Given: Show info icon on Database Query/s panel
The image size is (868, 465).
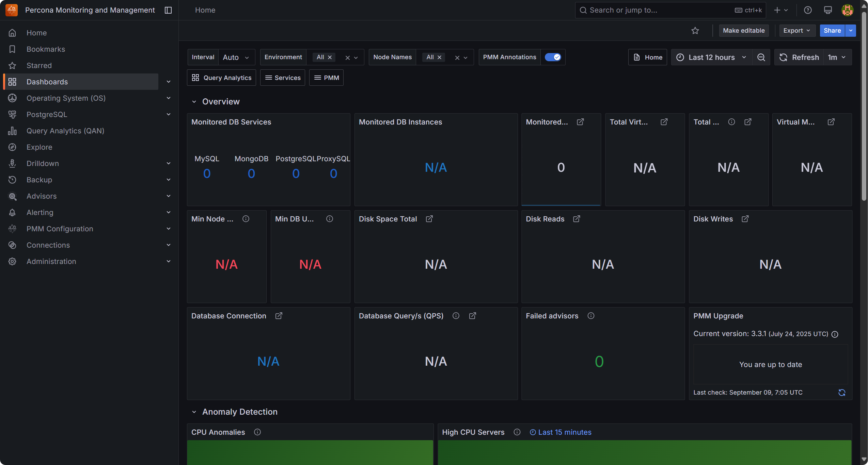Looking at the screenshot, I should [456, 316].
